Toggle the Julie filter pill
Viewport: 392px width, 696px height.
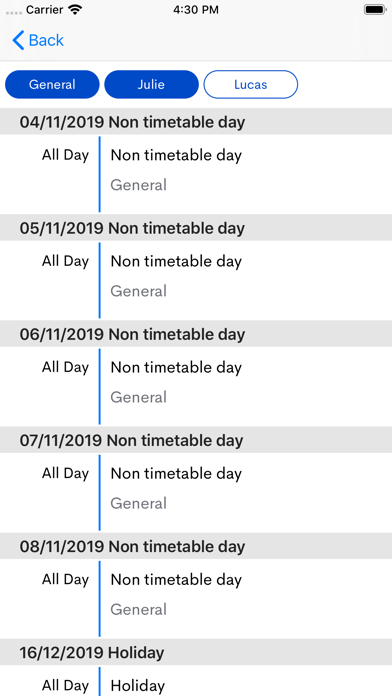(151, 84)
